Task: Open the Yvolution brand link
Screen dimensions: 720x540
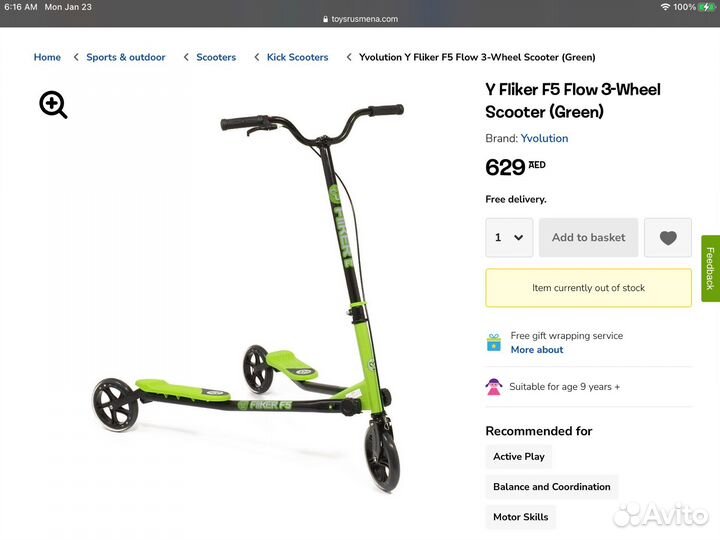Action: pyautogui.click(x=544, y=138)
